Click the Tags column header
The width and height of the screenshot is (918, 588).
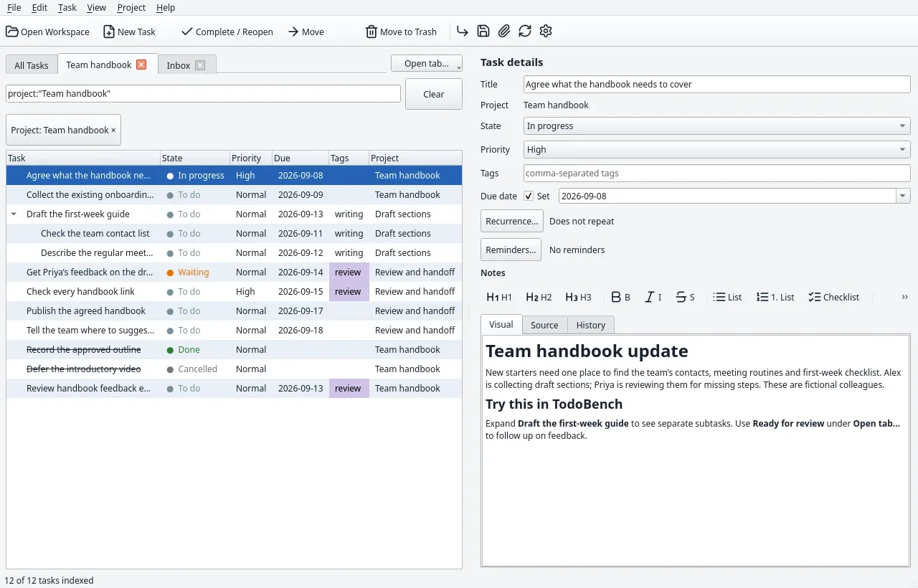[349, 158]
